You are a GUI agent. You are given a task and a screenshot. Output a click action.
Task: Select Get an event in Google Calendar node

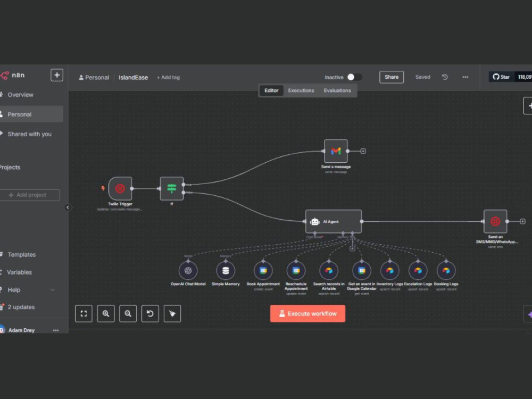362,270
